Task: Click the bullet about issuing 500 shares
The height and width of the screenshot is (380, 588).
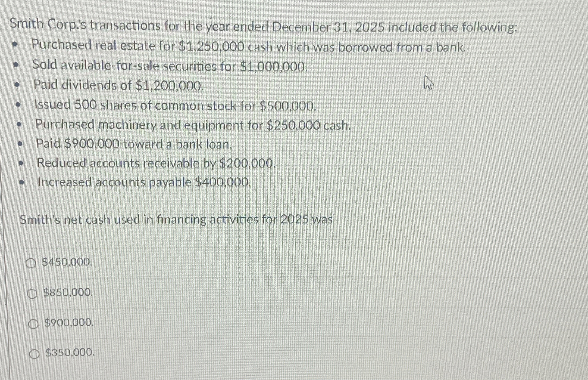Action: (x=175, y=105)
